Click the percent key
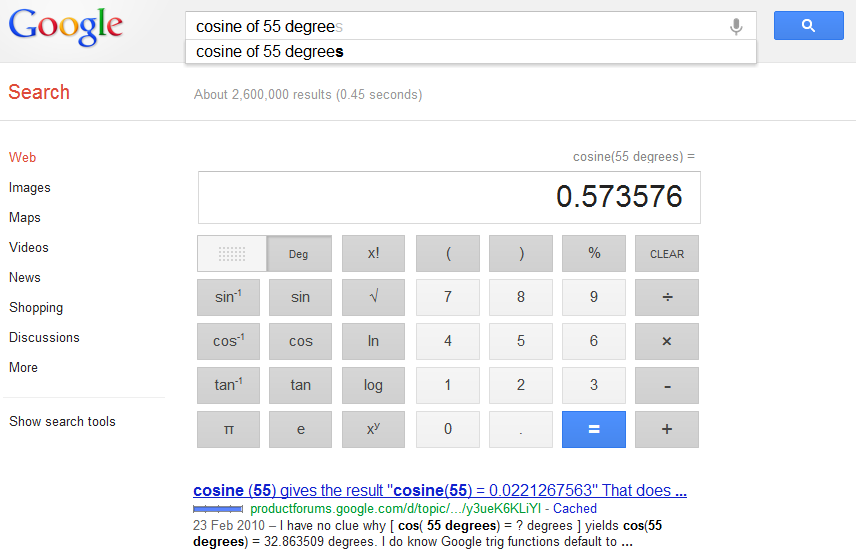856x551 pixels. [594, 253]
